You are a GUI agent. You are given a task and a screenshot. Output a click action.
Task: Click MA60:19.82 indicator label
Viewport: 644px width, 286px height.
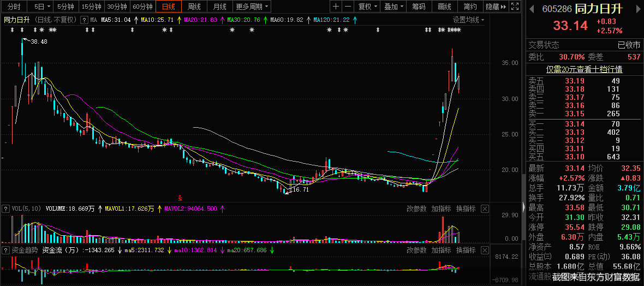coord(287,20)
